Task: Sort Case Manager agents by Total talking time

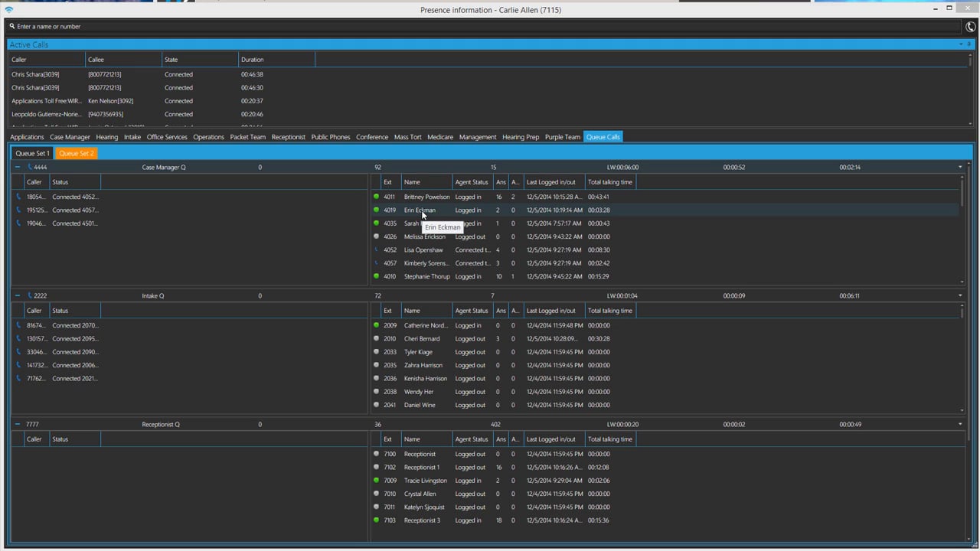Action: [610, 182]
